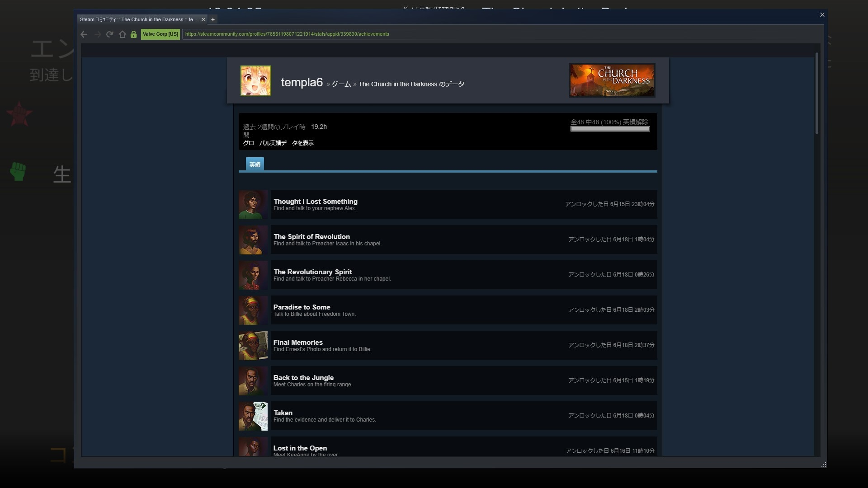Reload the page with the refresh icon
The width and height of the screenshot is (868, 488).
click(110, 34)
